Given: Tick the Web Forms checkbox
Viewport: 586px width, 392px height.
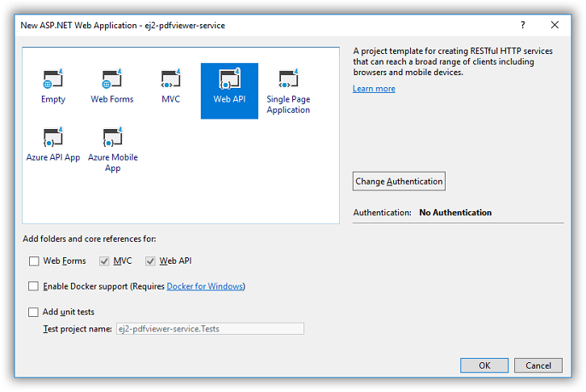Looking at the screenshot, I should pos(34,261).
